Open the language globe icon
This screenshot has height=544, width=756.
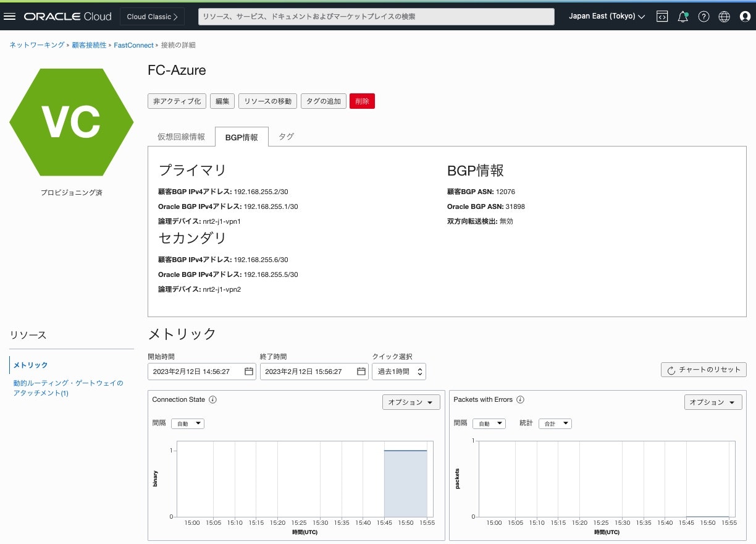point(724,17)
